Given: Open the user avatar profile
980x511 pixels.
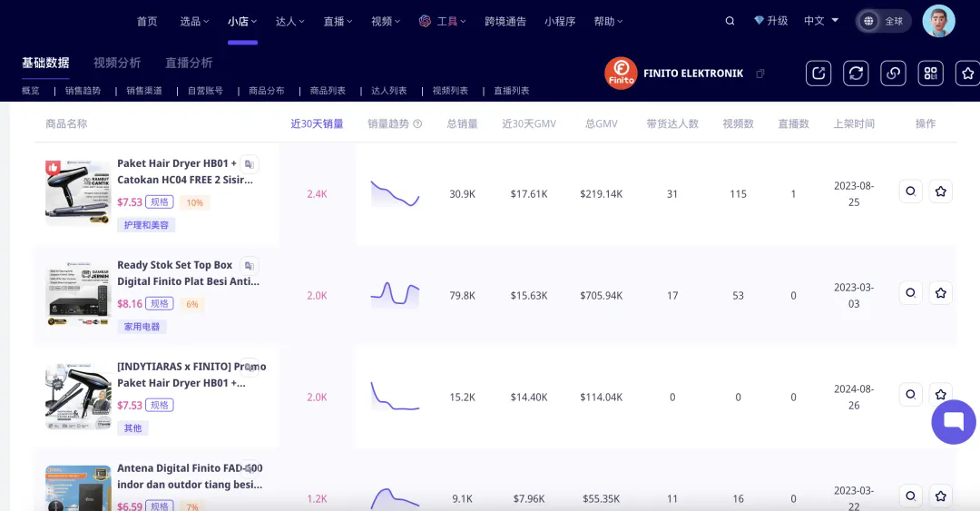Looking at the screenshot, I should coord(939,21).
